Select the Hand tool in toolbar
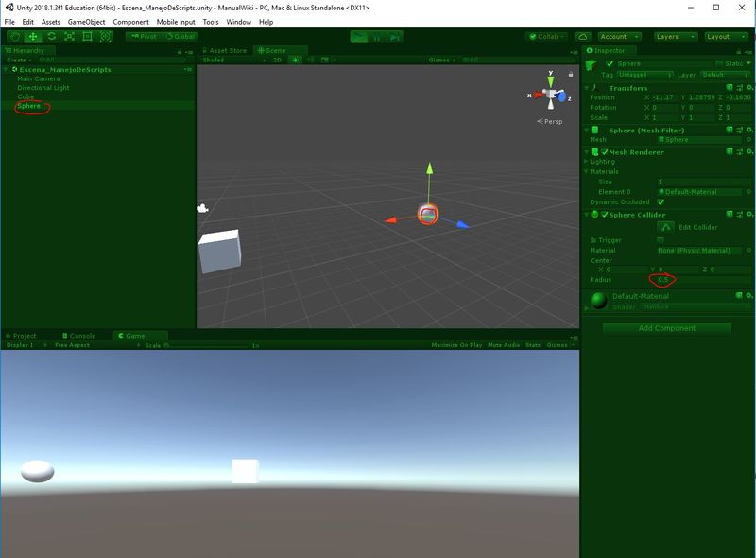756x558 pixels. click(15, 37)
